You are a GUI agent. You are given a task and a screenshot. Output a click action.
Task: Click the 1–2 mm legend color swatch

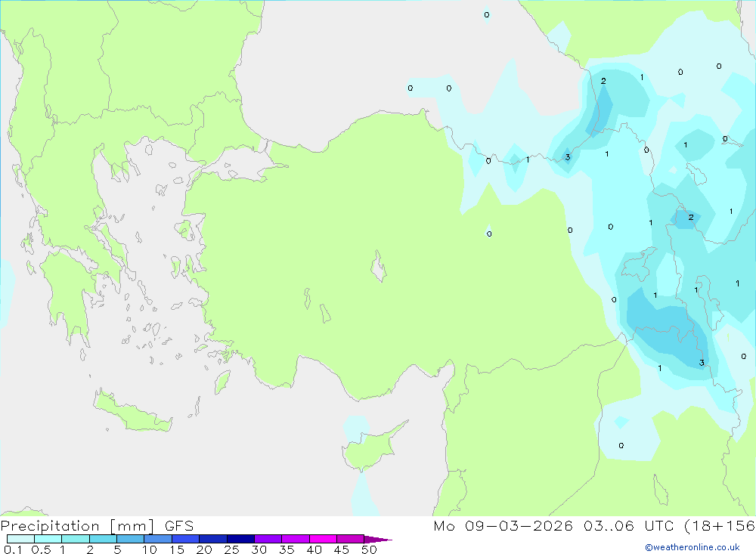(x=75, y=539)
